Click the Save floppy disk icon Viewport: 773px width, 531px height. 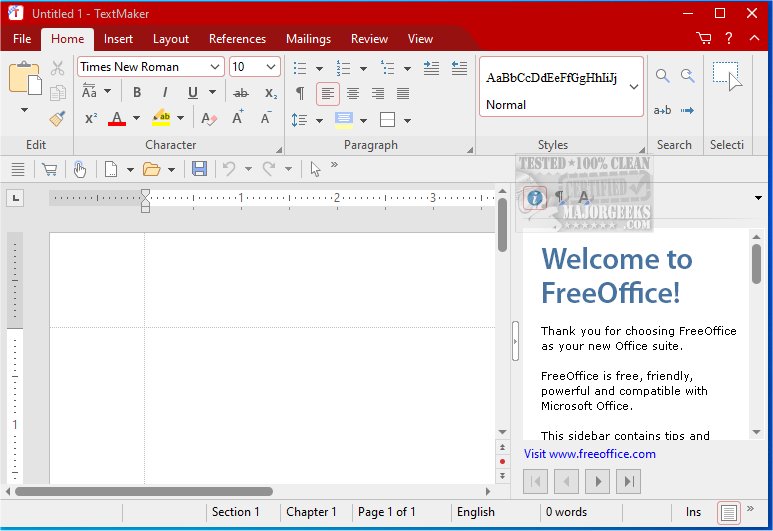click(199, 169)
